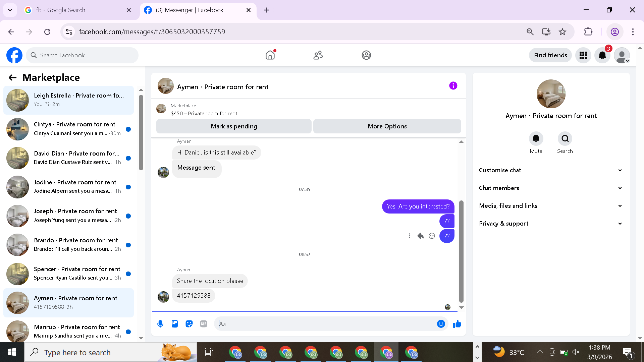The width and height of the screenshot is (644, 362).
Task: Attach a photo with the image icon
Action: [x=175, y=324]
